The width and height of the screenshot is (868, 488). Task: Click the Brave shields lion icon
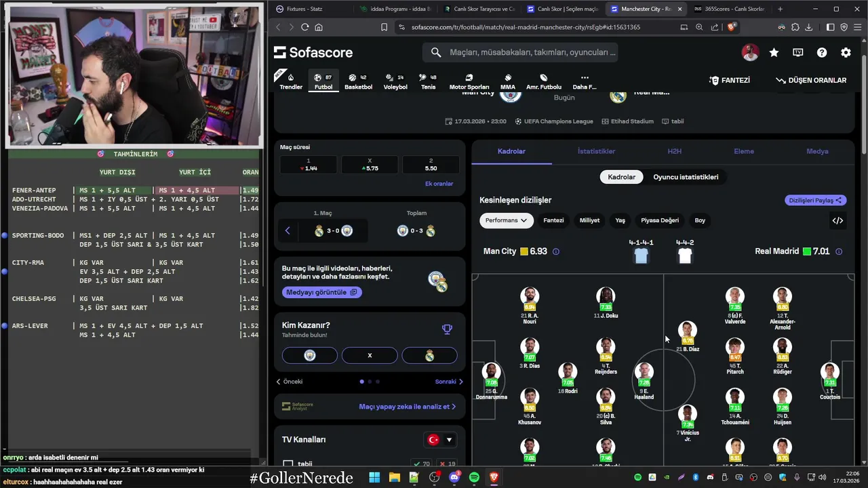coord(731,27)
